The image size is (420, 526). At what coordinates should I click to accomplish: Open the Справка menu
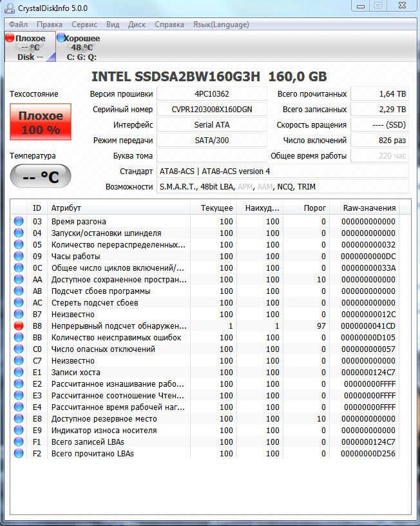pyautogui.click(x=169, y=24)
